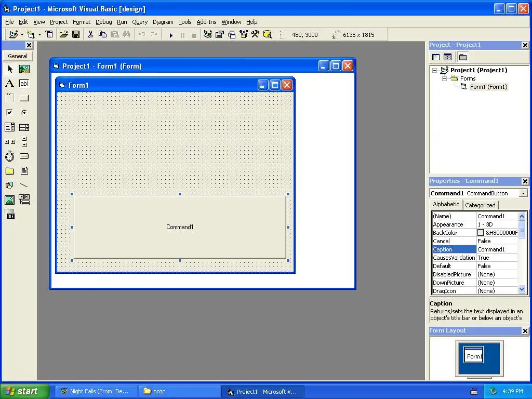Open the Properties Window toolbar icon

point(220,34)
